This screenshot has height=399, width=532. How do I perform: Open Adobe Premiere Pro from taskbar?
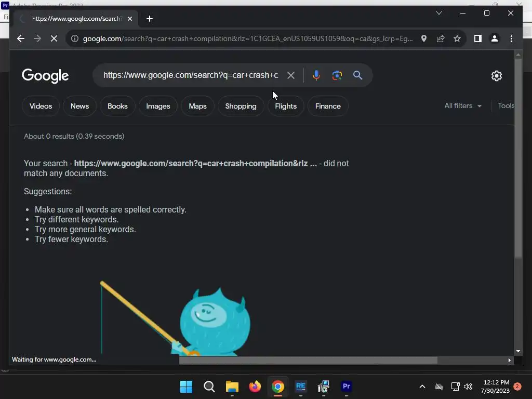click(347, 387)
